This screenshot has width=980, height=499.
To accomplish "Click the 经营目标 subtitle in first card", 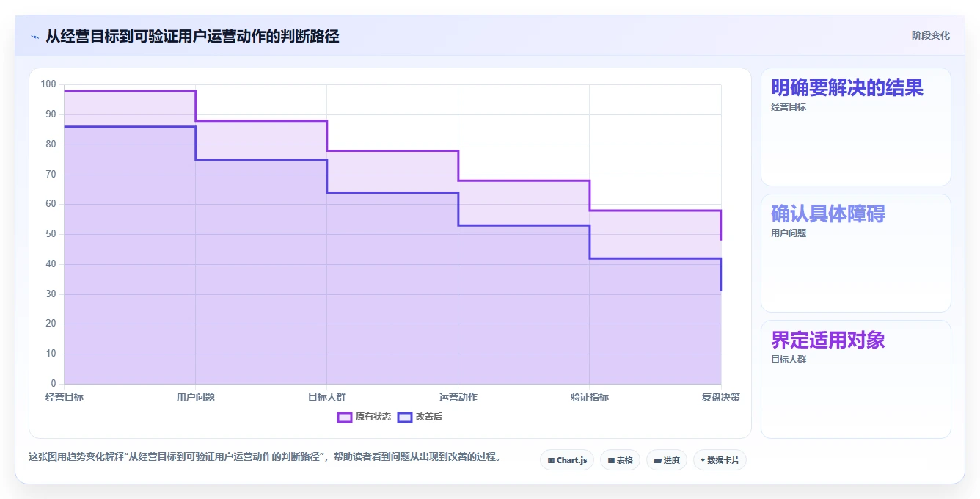I will coord(789,107).
